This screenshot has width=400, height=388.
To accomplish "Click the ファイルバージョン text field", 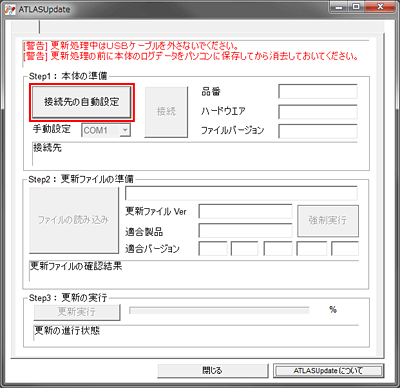I will pos(318,131).
